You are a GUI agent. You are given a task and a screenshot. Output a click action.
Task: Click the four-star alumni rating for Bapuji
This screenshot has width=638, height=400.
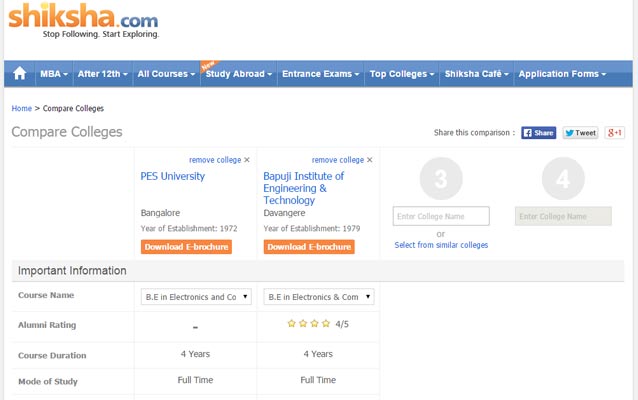tap(309, 324)
